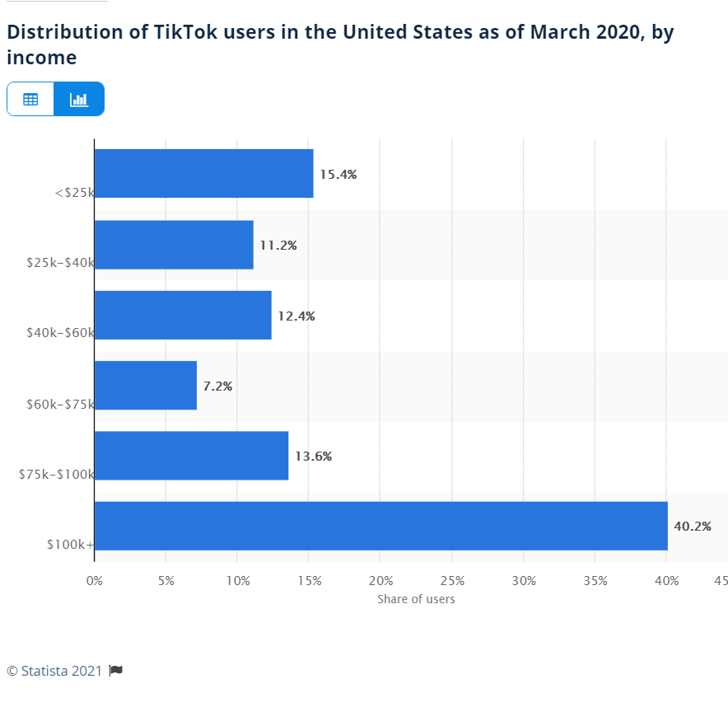Click the $60k–$75k bar
The height and width of the screenshot is (712, 728).
146,385
